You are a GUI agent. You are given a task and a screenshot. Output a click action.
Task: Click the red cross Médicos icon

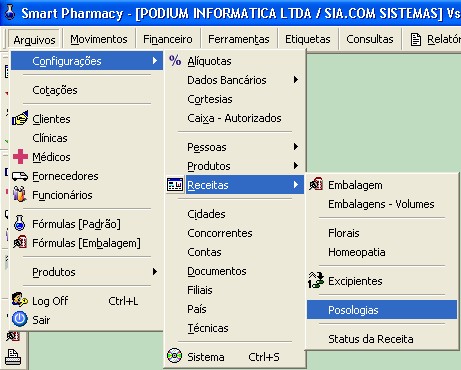click(20, 157)
